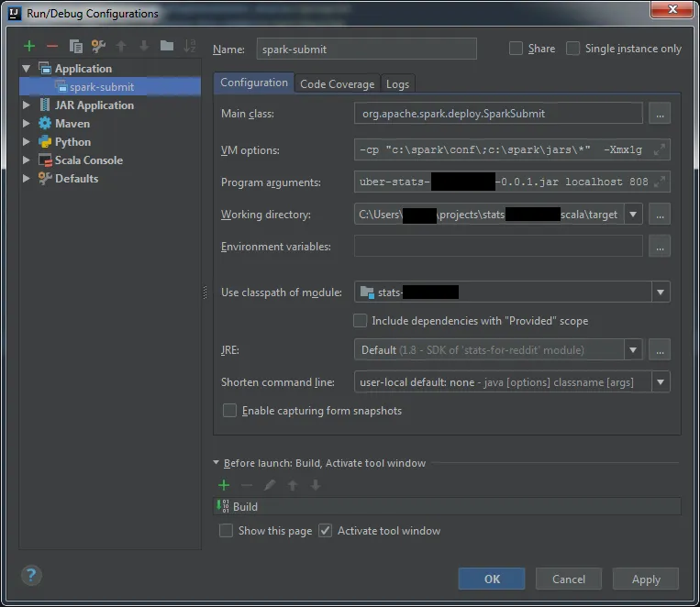700x607 pixels.
Task: Add new configuration with plus icon
Action: tap(29, 46)
